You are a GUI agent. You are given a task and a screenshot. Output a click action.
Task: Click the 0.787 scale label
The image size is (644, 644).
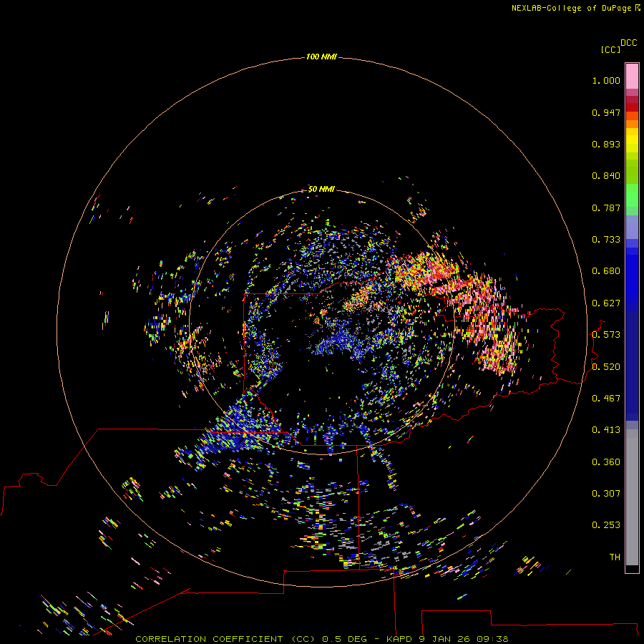pyautogui.click(x=606, y=208)
